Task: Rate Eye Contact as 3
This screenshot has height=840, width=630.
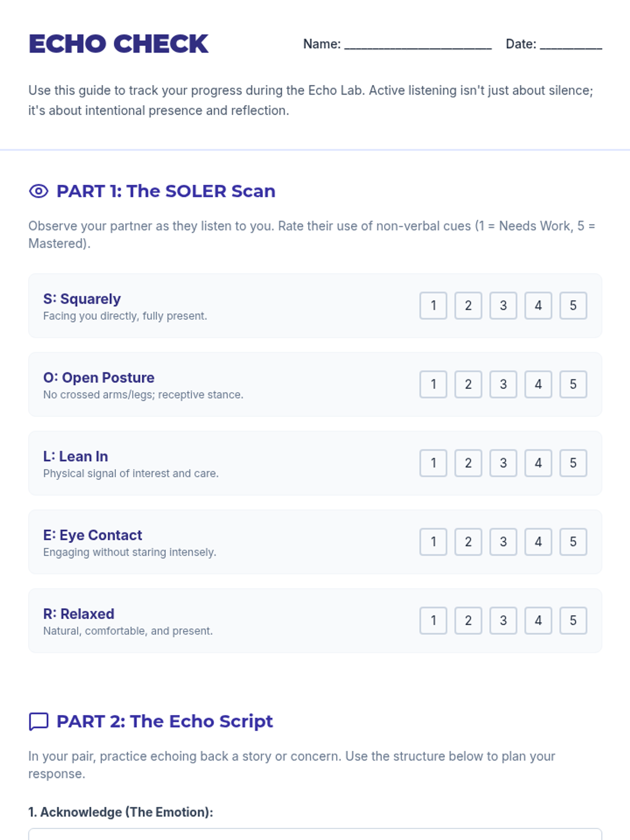Action: [x=503, y=542]
